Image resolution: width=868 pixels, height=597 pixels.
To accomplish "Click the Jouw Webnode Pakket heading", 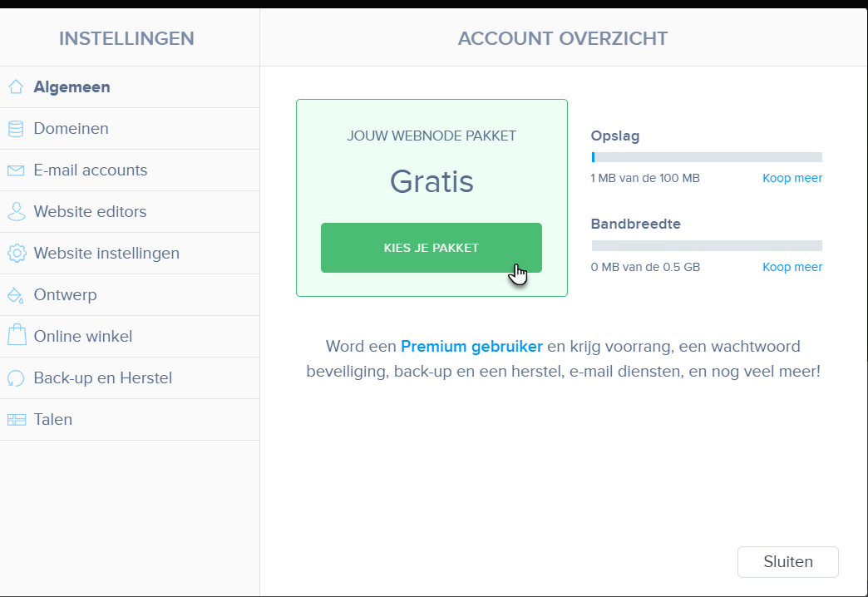I will [432, 136].
